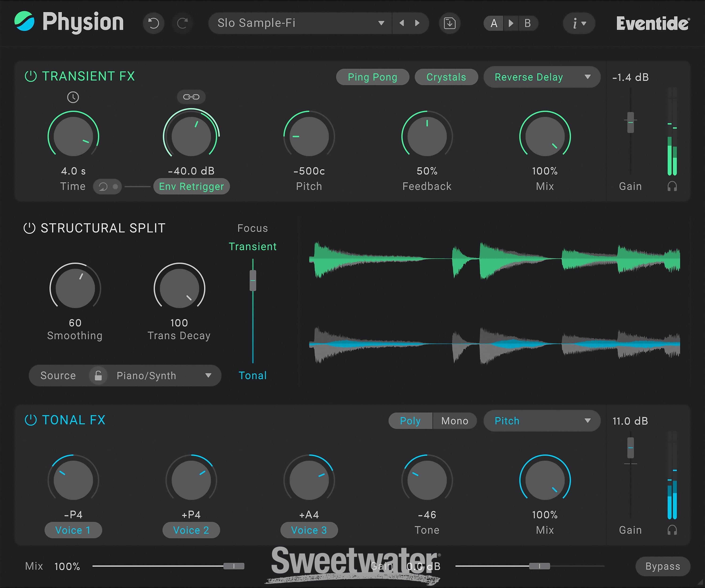Click the Transient focus label
The height and width of the screenshot is (588, 705).
coord(253,247)
